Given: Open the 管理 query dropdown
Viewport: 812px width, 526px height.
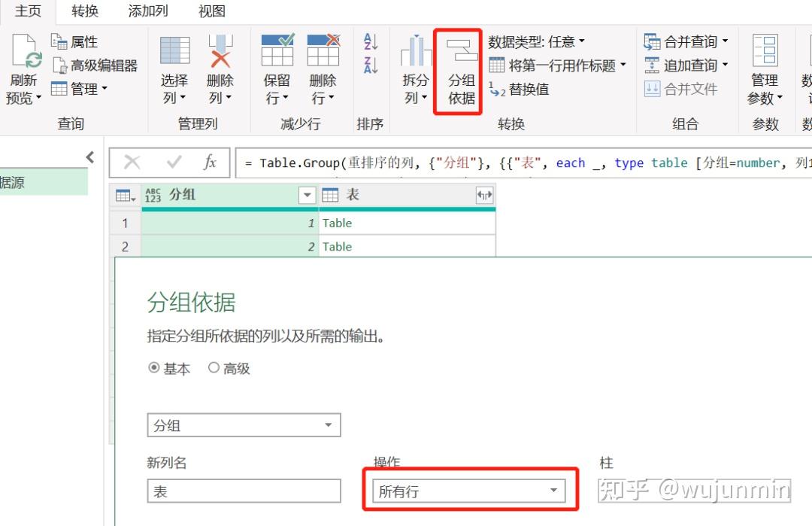Looking at the screenshot, I should coord(79,89).
